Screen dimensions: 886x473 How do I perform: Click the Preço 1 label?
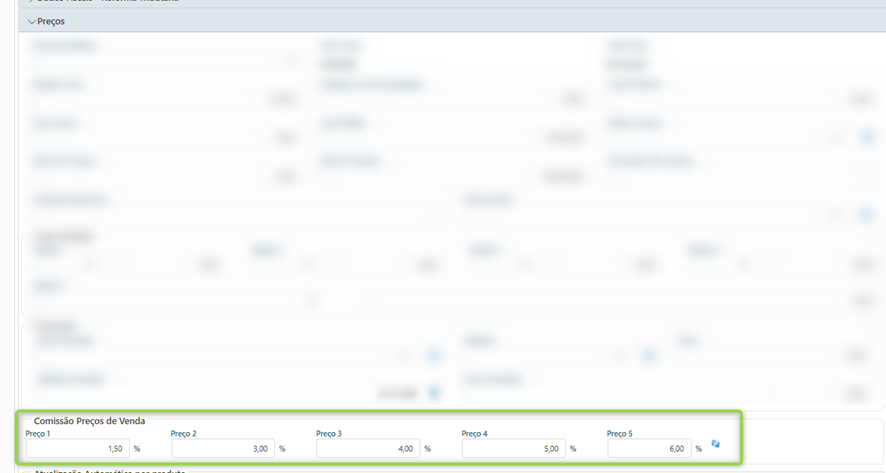click(x=36, y=434)
